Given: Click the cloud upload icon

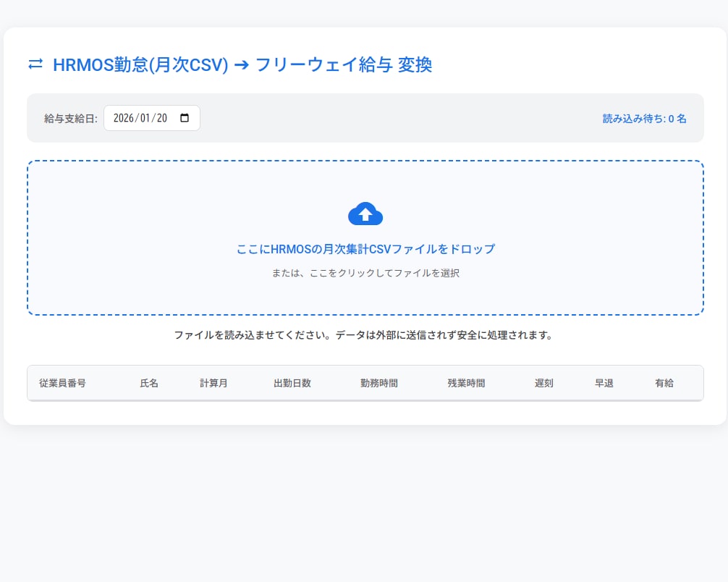Looking at the screenshot, I should [x=365, y=214].
